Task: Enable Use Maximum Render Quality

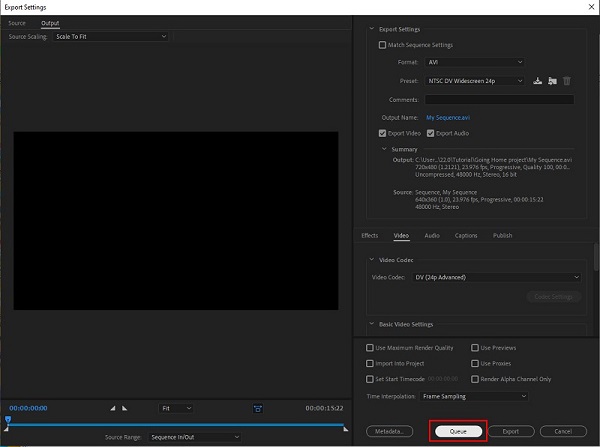Action: (370, 348)
